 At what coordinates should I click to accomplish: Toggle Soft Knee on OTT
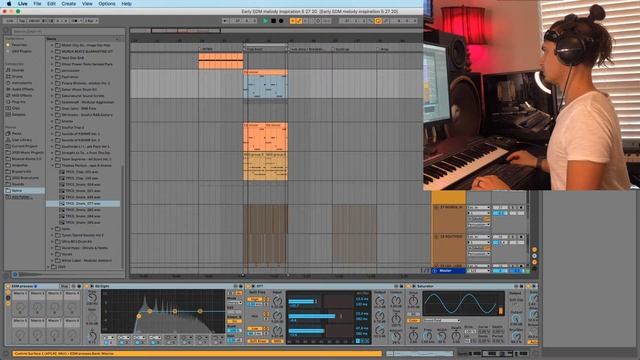[x=258, y=341]
